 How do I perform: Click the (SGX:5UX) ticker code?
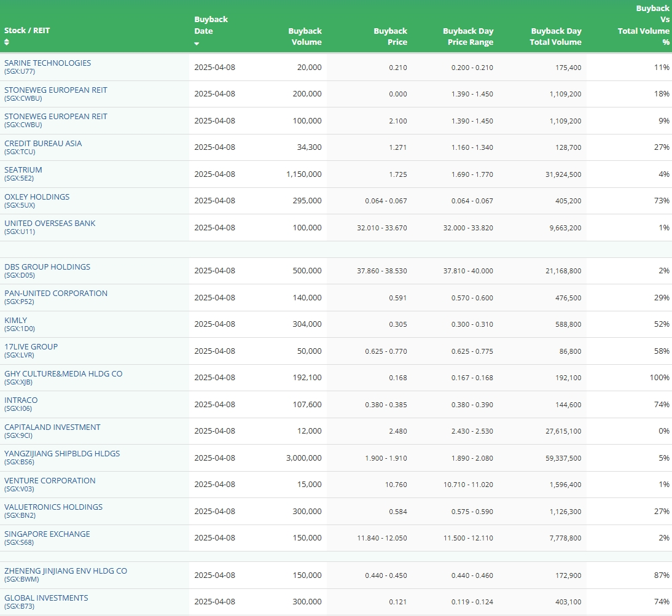point(20,206)
